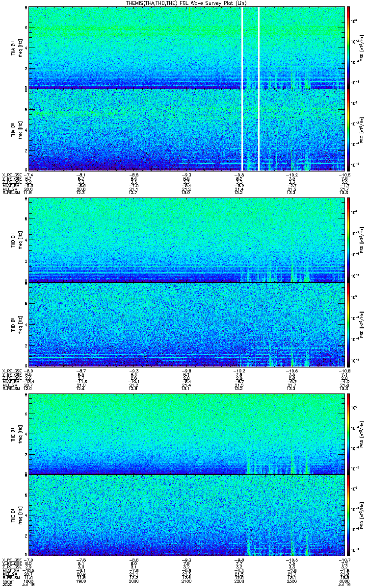Select the THA B-perpendicular spectrogram panel

pyautogui.click(x=186, y=48)
